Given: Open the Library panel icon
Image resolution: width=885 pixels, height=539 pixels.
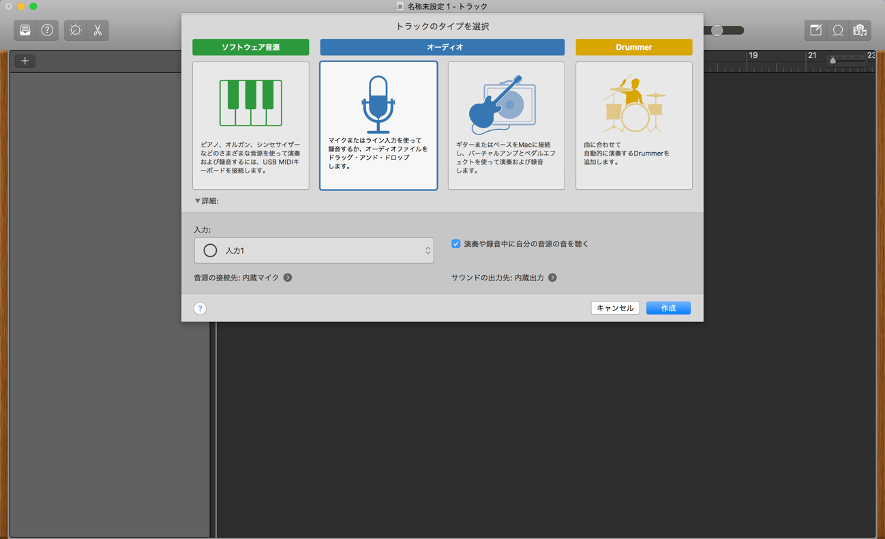Looking at the screenshot, I should pos(25,30).
